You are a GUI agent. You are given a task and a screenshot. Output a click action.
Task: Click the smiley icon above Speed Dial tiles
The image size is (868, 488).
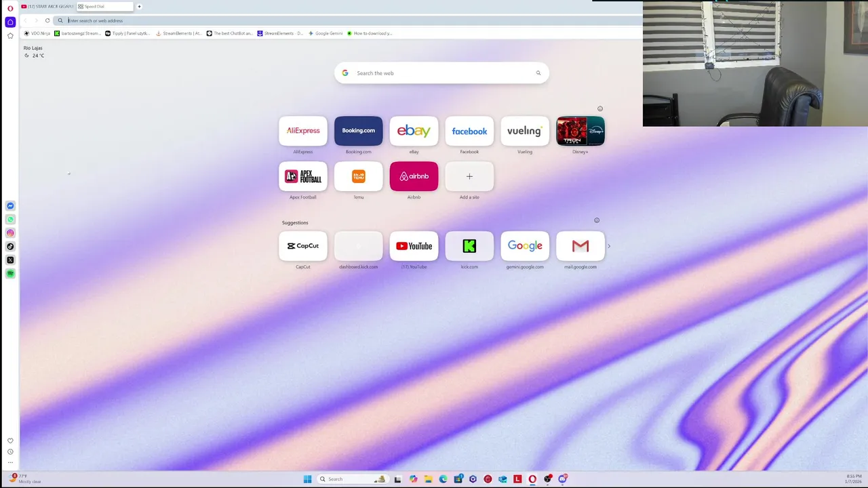(x=599, y=108)
